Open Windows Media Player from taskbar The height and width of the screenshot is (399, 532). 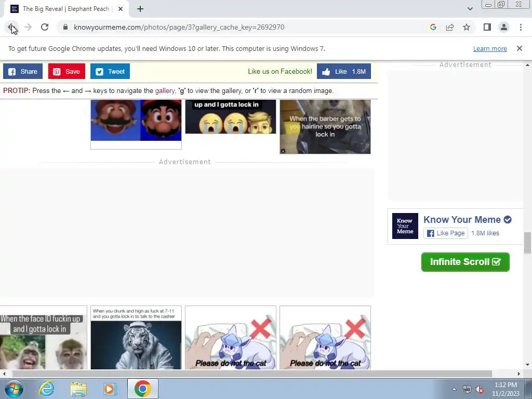pyautogui.click(x=110, y=389)
